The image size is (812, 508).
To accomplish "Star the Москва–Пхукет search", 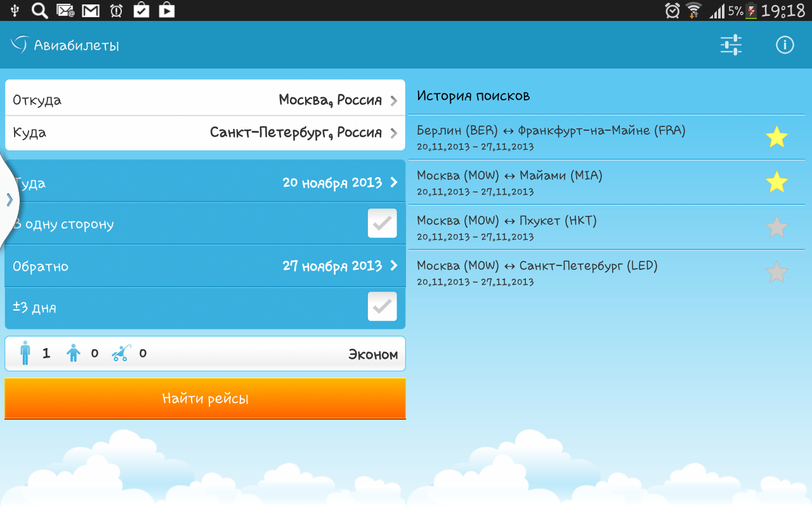I will click(x=776, y=227).
